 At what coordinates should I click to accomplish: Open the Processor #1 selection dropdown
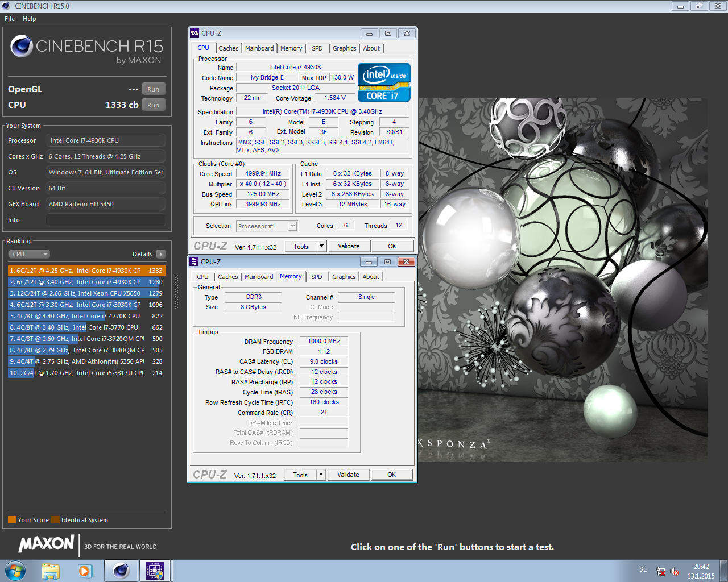[x=267, y=226]
